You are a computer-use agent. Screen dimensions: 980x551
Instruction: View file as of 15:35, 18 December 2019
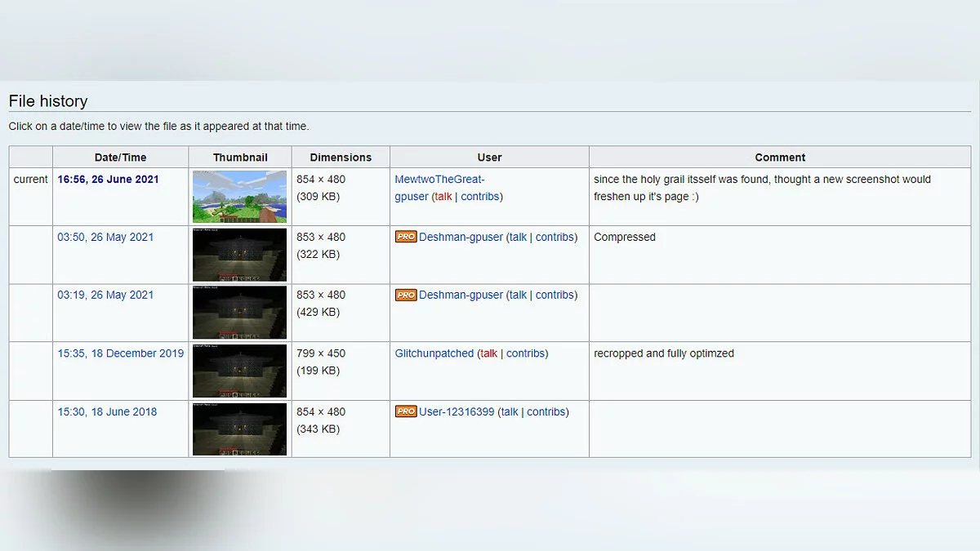click(x=120, y=353)
